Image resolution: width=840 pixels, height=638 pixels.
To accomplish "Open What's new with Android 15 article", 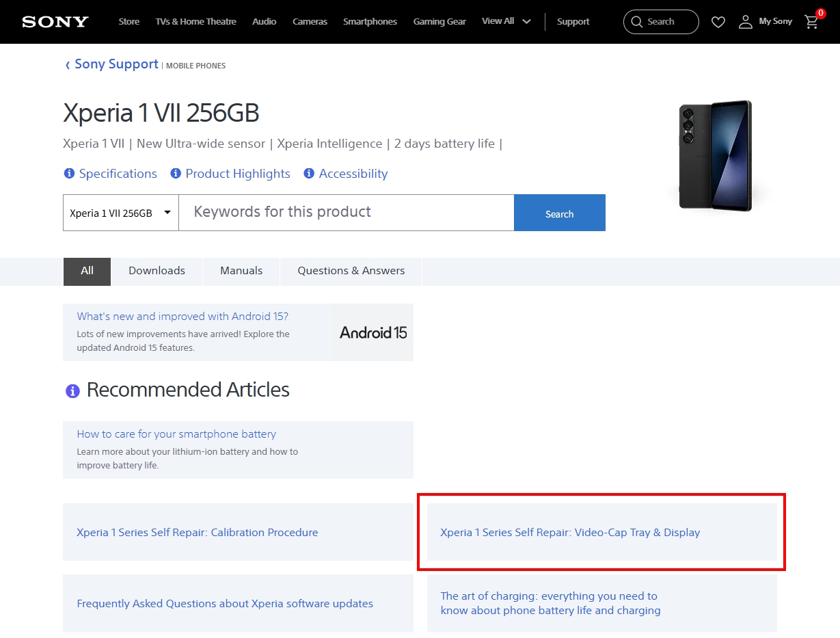I will click(x=182, y=317).
